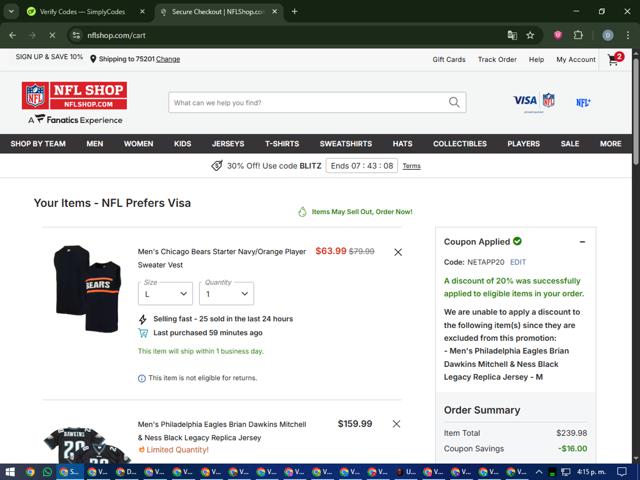Open the translate page icon

(x=512, y=35)
